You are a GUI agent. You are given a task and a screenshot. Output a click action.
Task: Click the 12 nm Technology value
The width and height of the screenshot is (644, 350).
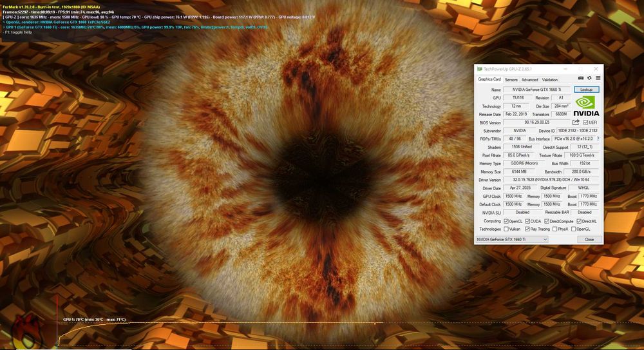tap(516, 106)
